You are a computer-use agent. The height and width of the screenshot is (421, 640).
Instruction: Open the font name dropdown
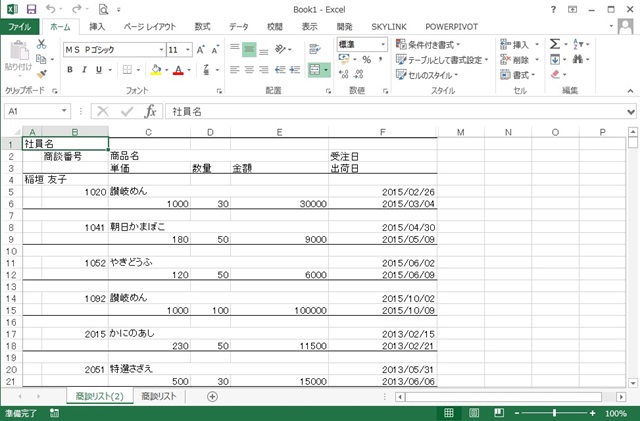coord(161,50)
